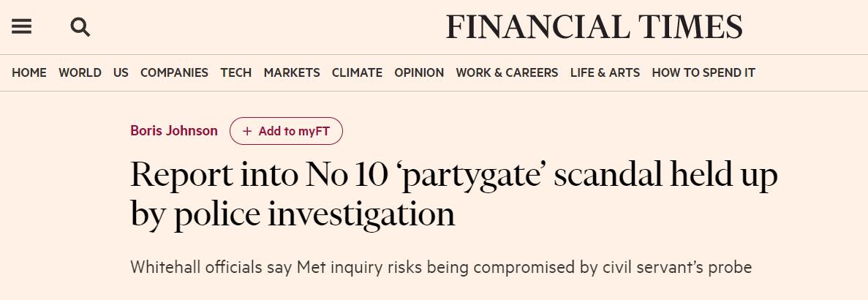The height and width of the screenshot is (300, 868).
Task: Click the Boris Johnson topic link
Action: (174, 131)
